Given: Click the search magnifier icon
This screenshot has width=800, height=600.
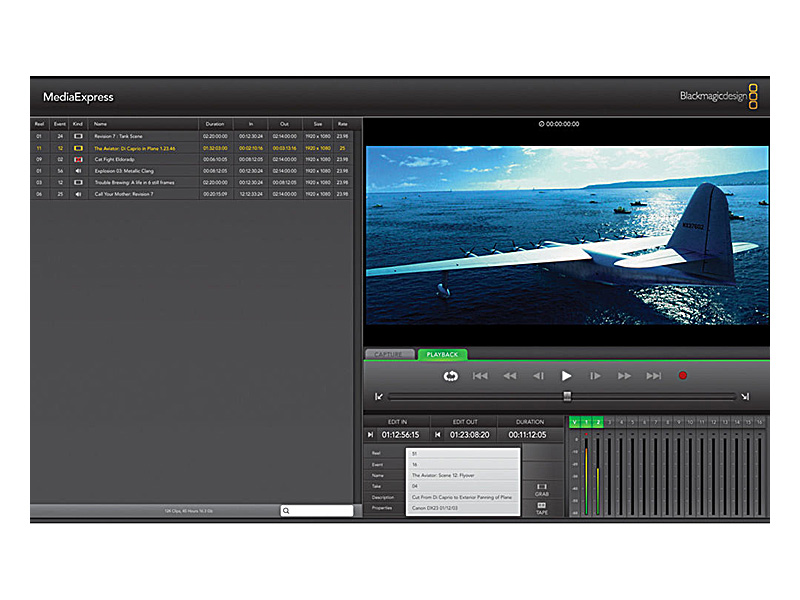Looking at the screenshot, I should (x=286, y=511).
